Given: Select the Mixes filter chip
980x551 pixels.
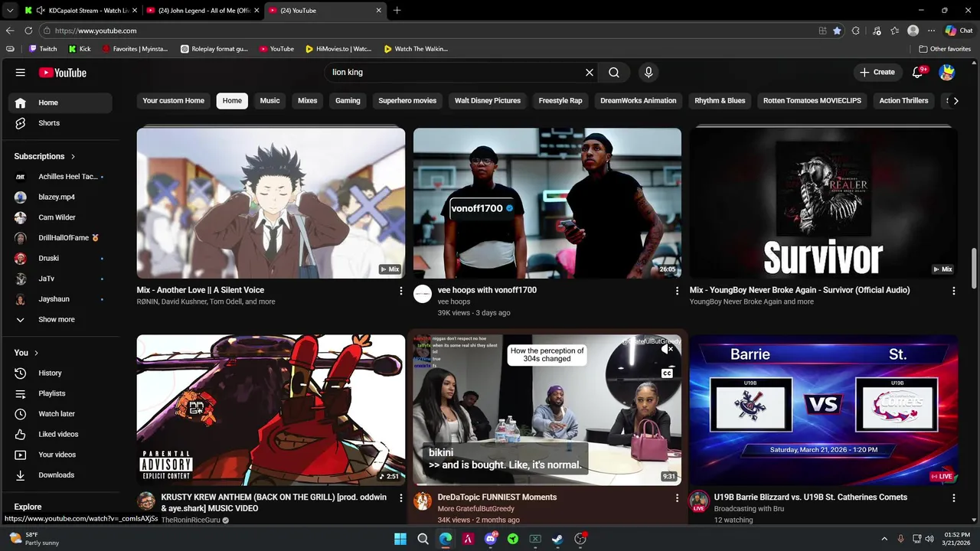Looking at the screenshot, I should click(x=308, y=100).
